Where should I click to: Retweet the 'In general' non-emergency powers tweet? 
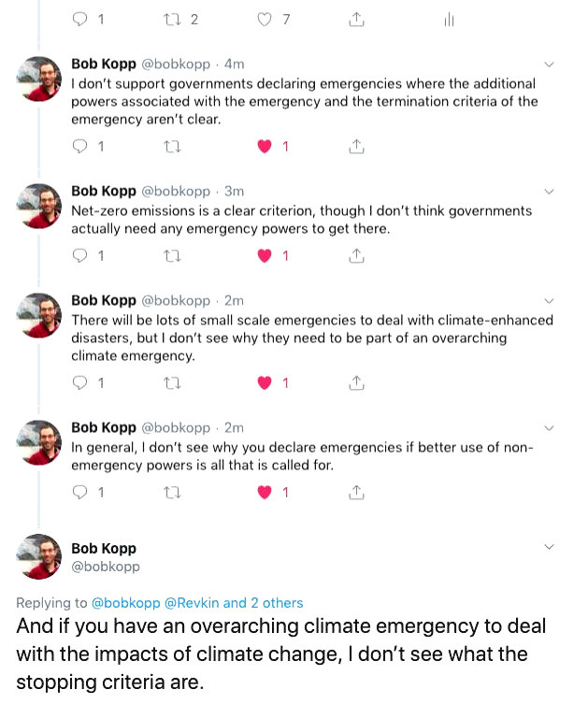click(171, 492)
